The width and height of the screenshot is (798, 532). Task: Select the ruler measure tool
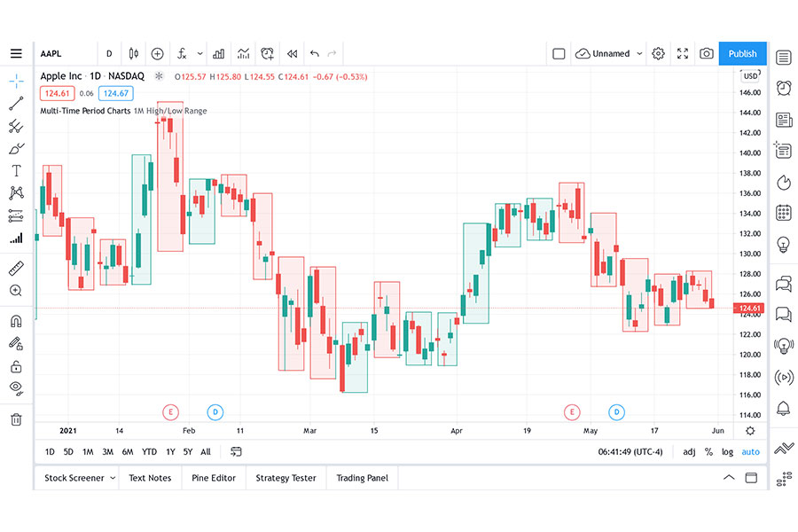16,269
